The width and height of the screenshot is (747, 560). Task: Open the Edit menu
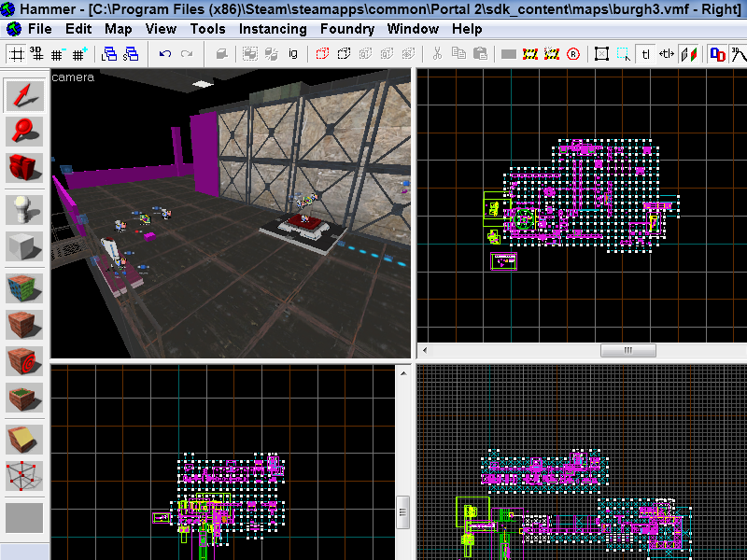click(78, 29)
